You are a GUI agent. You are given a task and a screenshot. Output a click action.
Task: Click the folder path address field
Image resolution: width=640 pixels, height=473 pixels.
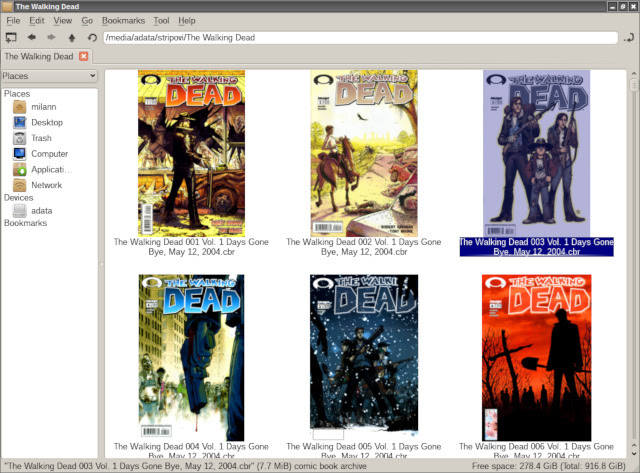click(360, 38)
